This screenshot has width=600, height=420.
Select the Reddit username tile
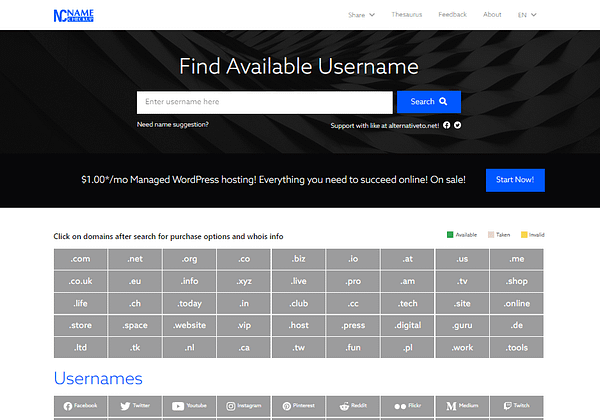tap(353, 407)
